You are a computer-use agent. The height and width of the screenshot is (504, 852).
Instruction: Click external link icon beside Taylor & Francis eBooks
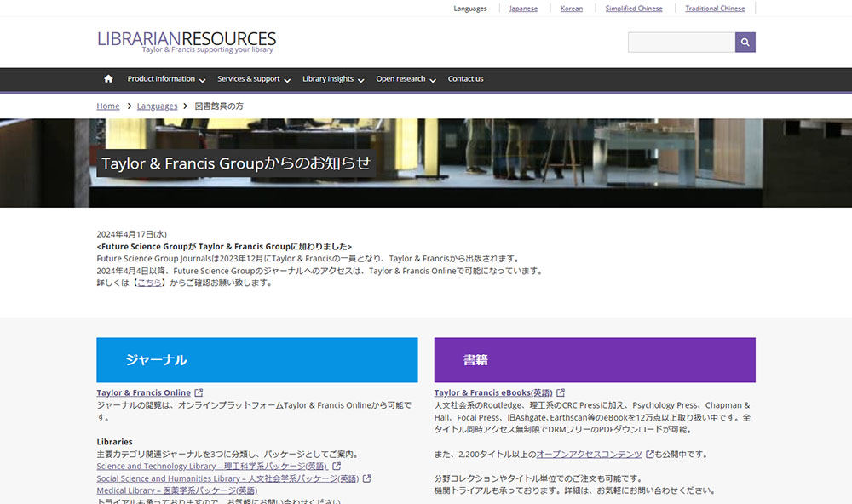(561, 392)
